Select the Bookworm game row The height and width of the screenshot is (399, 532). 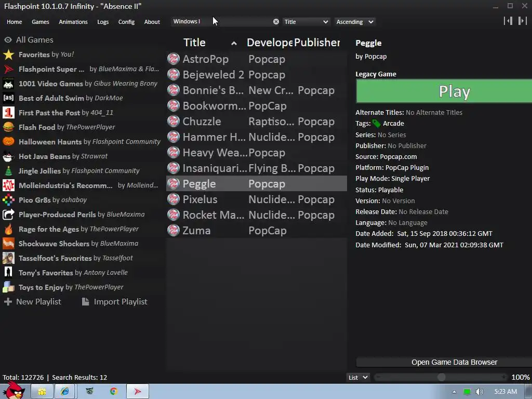tap(257, 106)
